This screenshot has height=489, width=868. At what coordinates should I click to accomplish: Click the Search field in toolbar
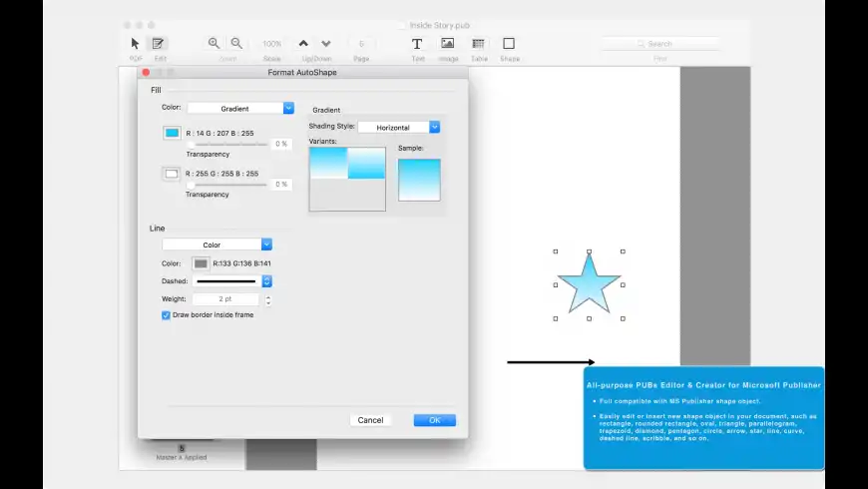660,44
